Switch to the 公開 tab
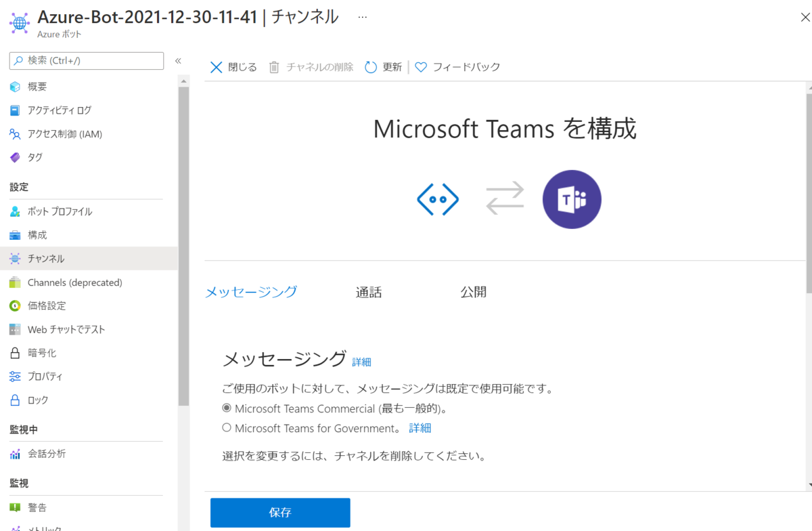Viewport: 812px width, 531px height. 473,291
